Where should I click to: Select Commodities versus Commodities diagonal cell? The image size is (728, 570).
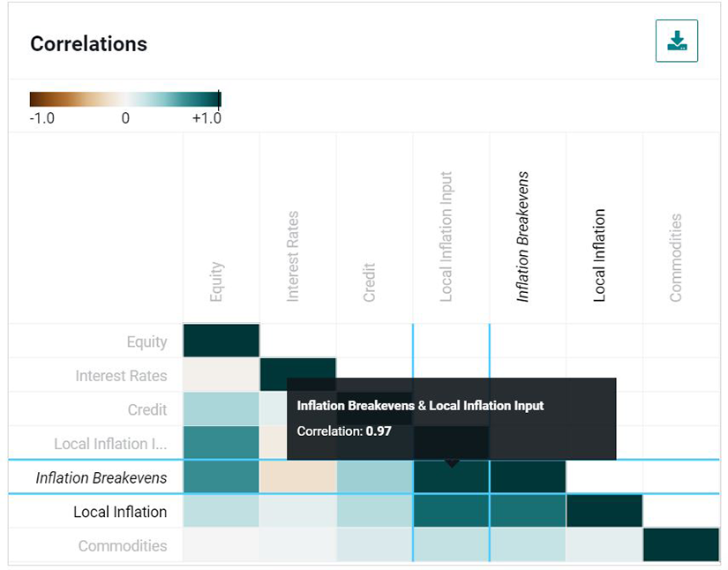click(x=680, y=545)
